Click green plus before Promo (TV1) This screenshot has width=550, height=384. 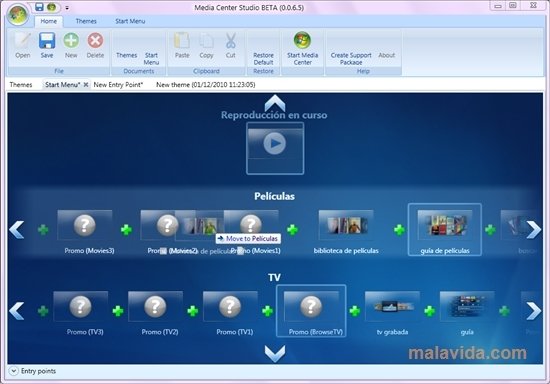(x=193, y=311)
